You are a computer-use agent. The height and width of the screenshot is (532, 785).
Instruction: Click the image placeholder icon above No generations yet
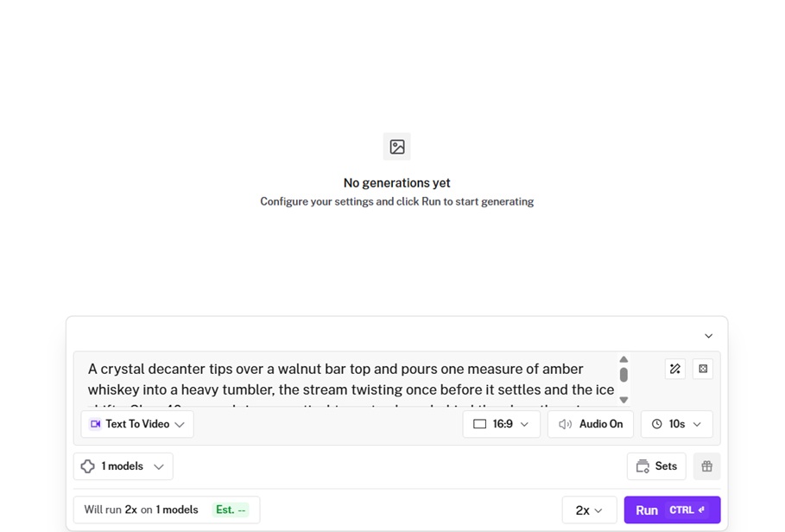(397, 147)
